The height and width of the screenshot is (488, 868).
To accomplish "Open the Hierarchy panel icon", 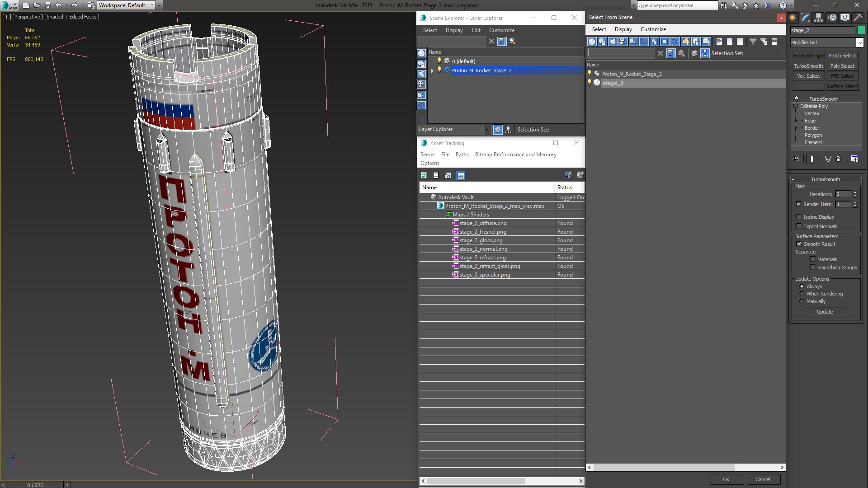I will click(818, 18).
